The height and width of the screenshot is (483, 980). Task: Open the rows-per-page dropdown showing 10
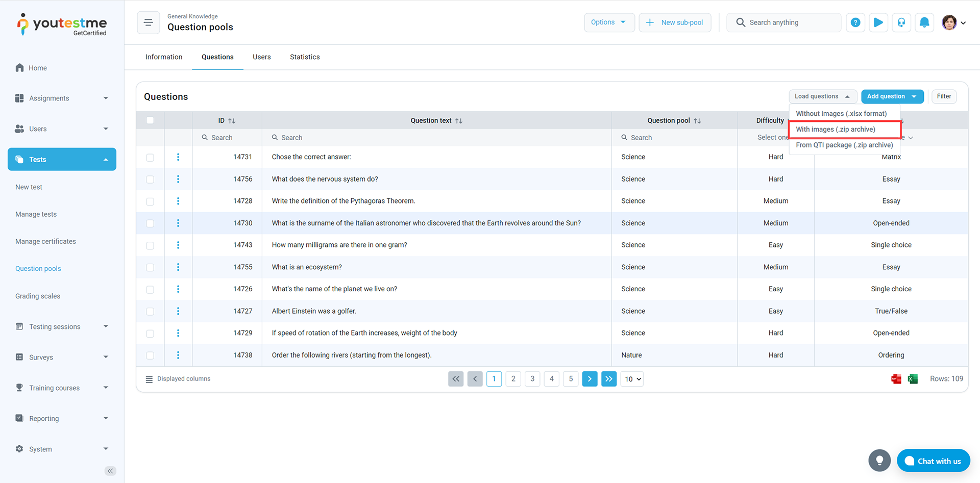[632, 379]
